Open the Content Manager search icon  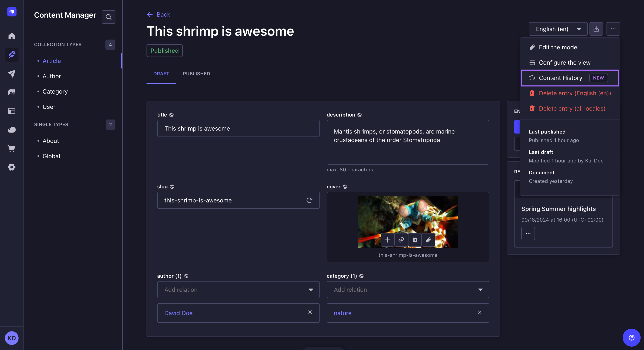108,17
